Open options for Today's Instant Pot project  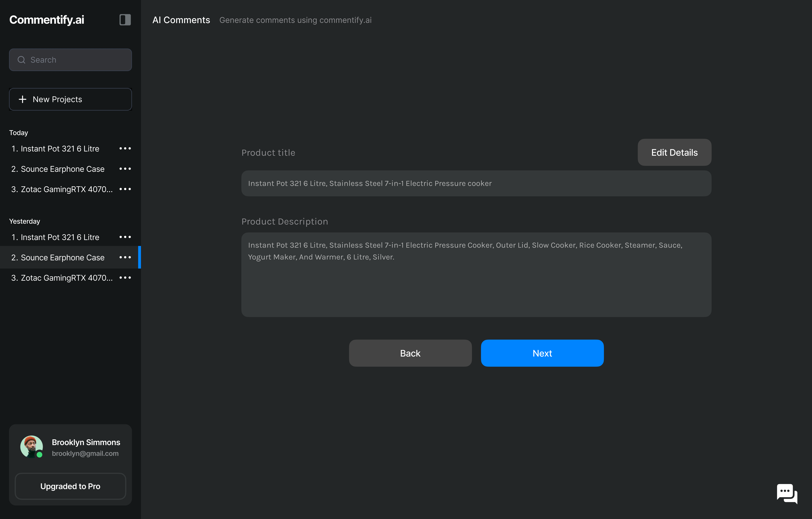coord(125,149)
